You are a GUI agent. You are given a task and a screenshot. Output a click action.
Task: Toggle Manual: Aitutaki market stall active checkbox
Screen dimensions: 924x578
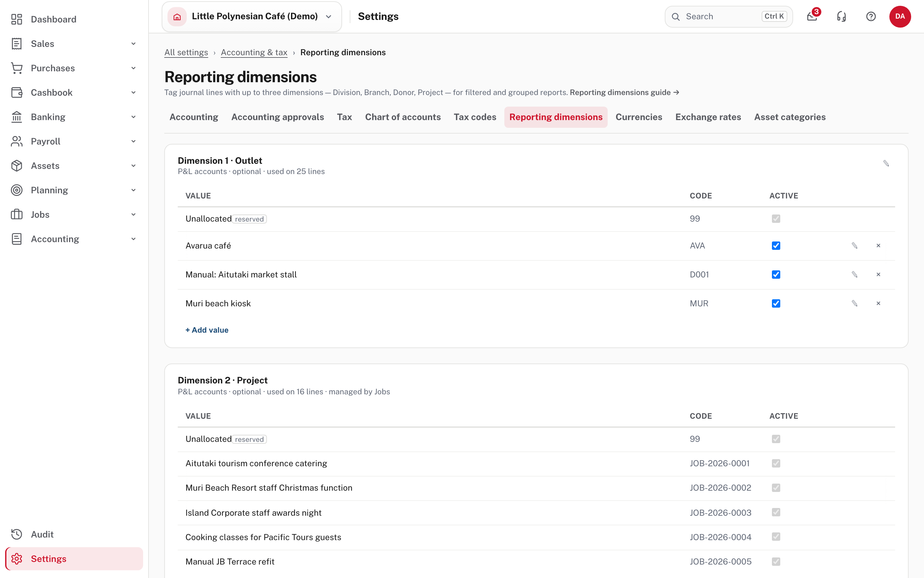[x=776, y=275]
